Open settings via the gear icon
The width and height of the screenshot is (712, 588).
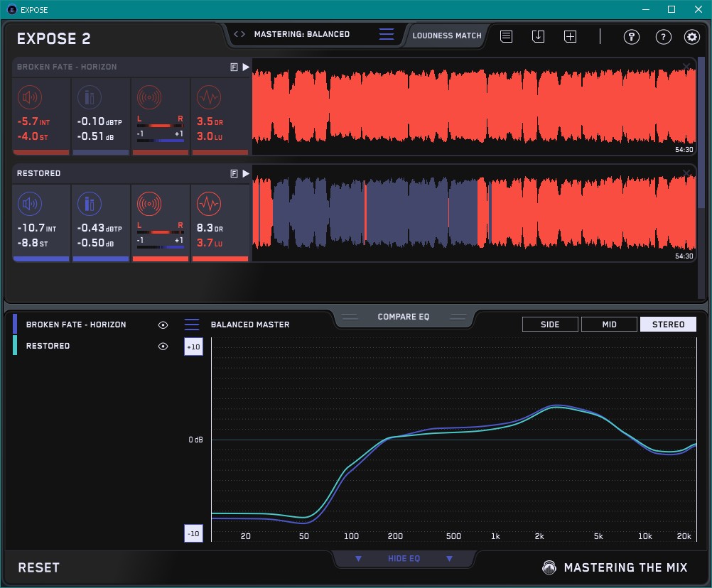tap(691, 37)
